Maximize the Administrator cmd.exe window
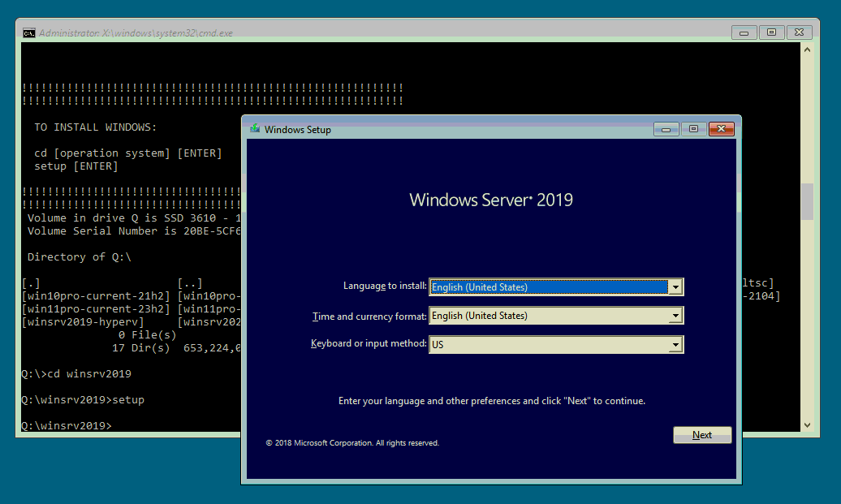 771,32
